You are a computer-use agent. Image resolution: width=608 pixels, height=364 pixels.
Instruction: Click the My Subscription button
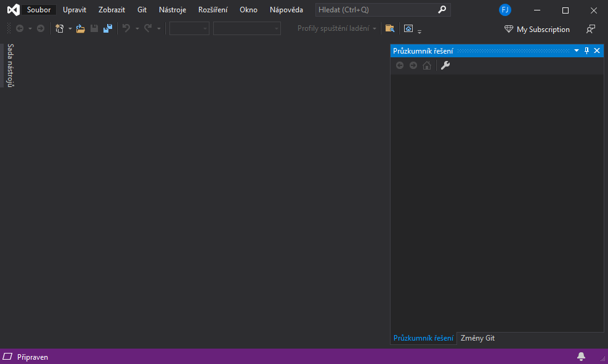537,29
